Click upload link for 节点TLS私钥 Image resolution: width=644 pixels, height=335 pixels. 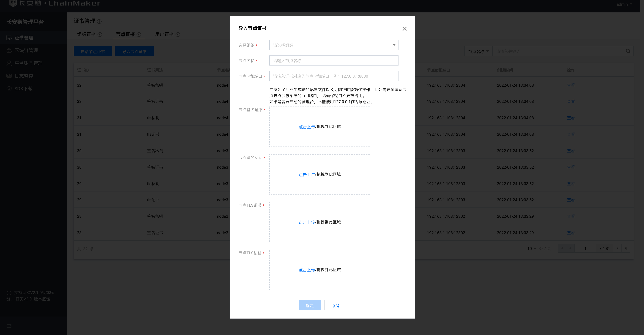pos(307,270)
